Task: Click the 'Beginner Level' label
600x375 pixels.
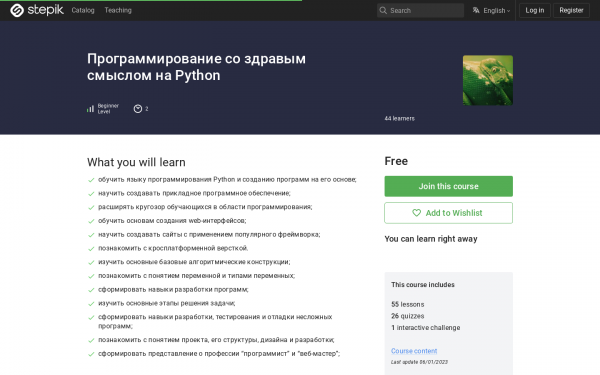Action: coord(108,109)
